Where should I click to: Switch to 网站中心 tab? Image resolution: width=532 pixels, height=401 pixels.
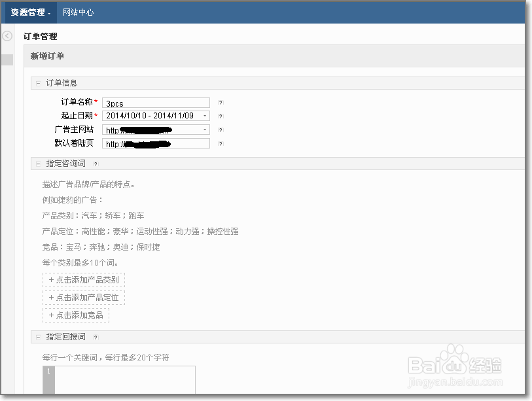coord(78,12)
